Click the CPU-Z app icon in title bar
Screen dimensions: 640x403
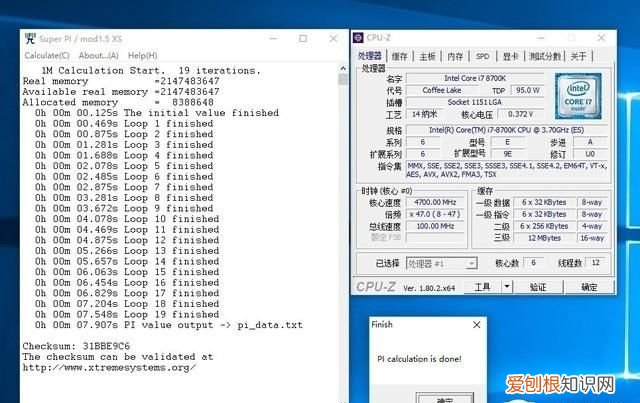pos(358,38)
